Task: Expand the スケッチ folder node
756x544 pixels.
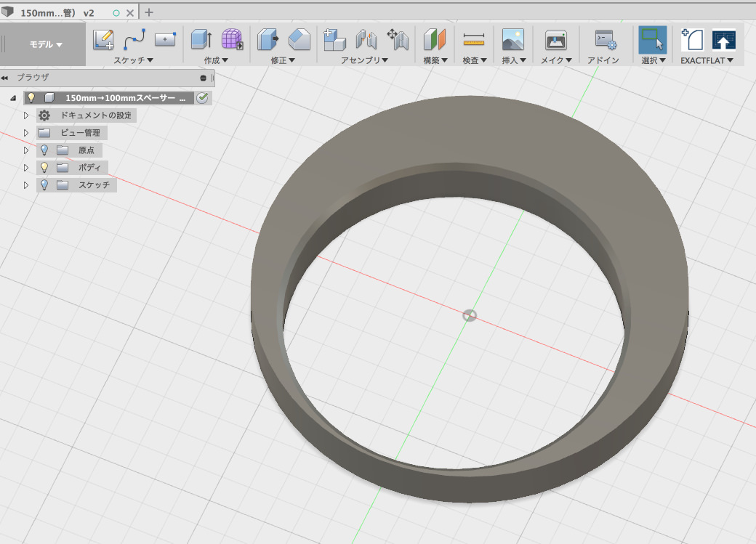Action: pyautogui.click(x=26, y=185)
